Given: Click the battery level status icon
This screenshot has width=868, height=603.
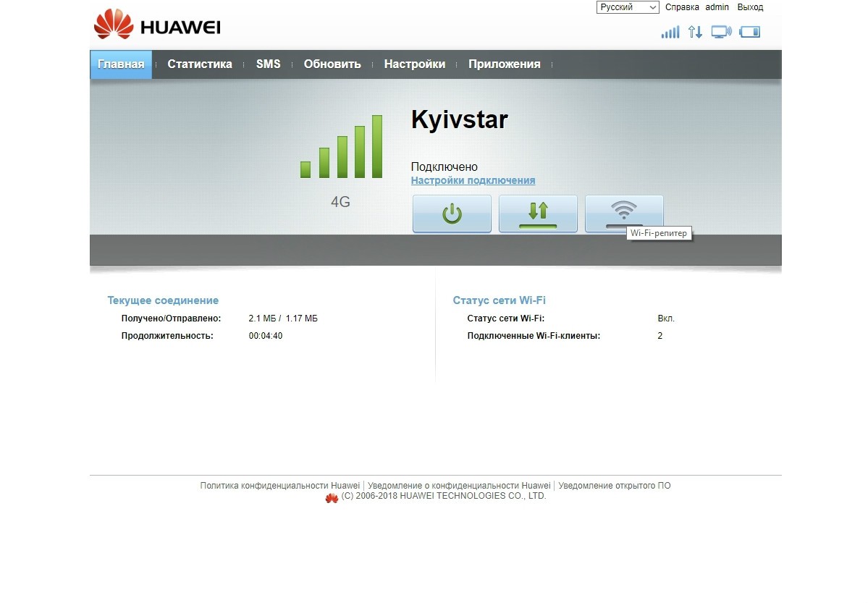Looking at the screenshot, I should click(x=749, y=32).
